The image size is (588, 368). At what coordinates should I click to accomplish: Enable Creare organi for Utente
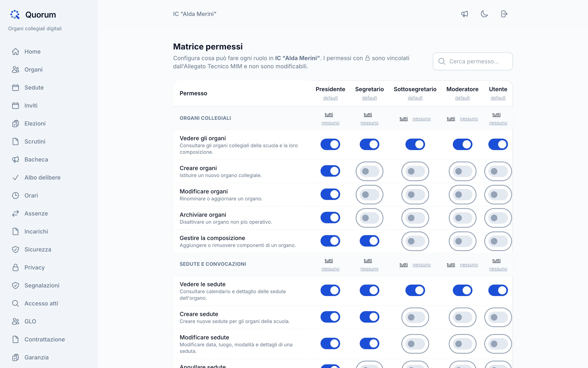[498, 171]
